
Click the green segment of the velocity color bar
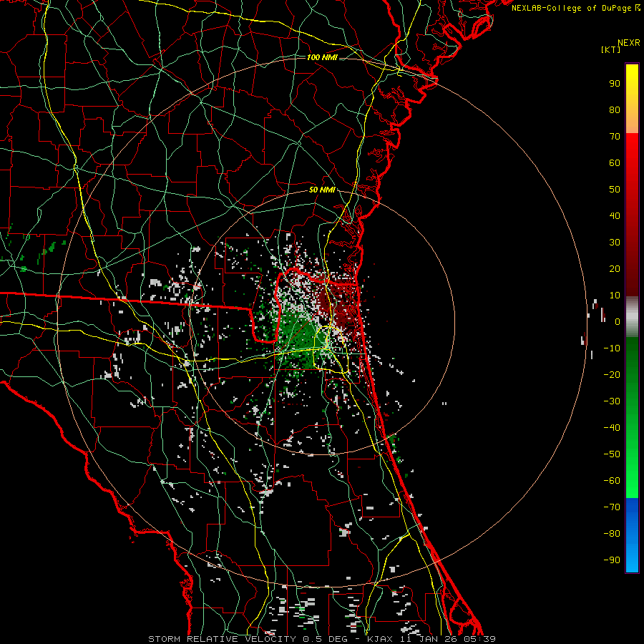coord(632,417)
